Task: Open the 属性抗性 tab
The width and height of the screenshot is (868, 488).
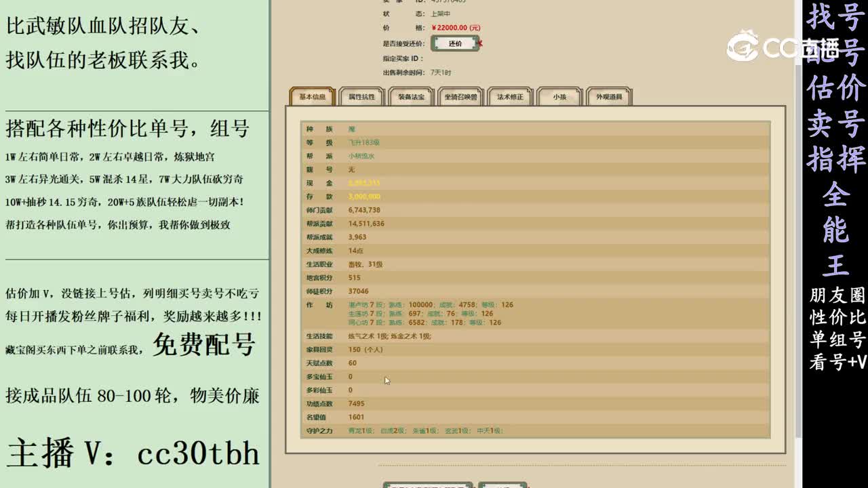Action: 362,97
